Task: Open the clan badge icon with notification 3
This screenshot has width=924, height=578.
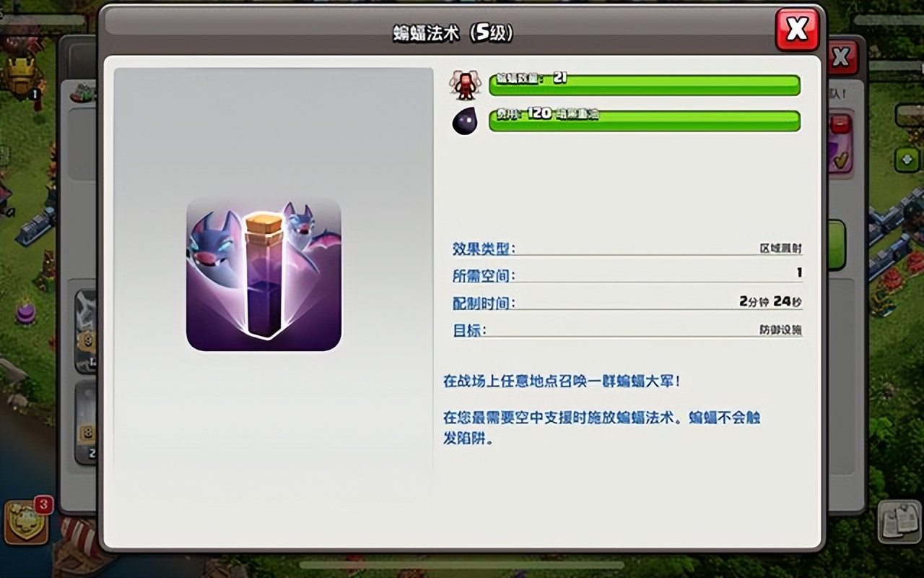Action: [x=27, y=522]
